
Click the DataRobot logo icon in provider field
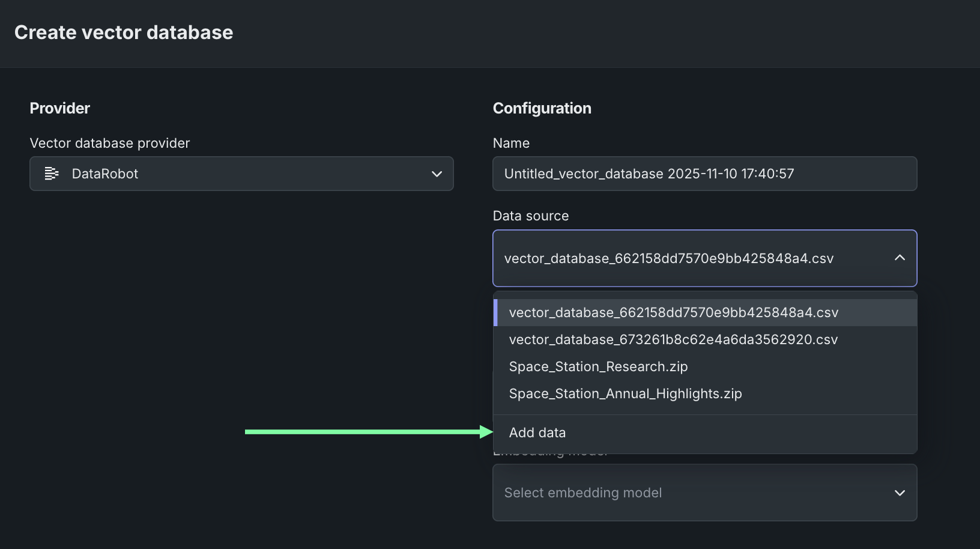tap(52, 174)
